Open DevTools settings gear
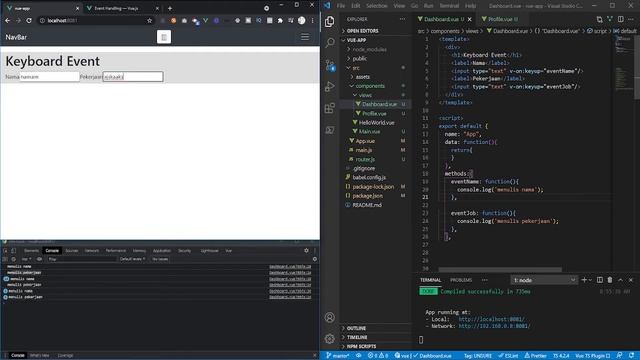This screenshot has width=640, height=360. click(x=307, y=251)
